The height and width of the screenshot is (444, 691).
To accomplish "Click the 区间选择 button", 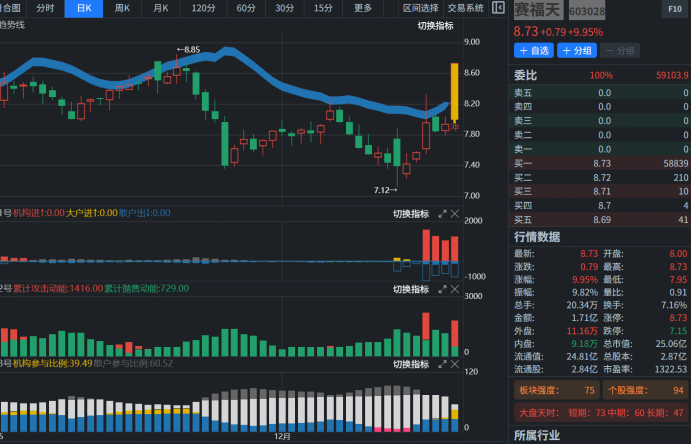I will [421, 8].
